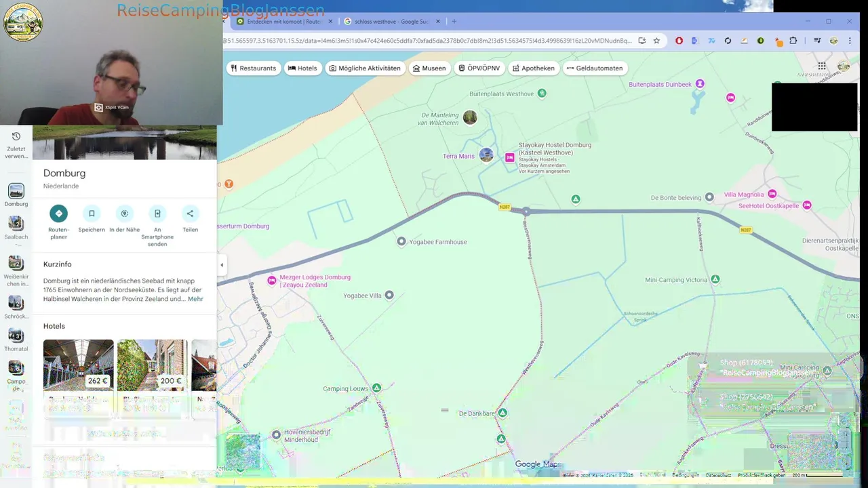Filter map by Restaurants chip
868x488 pixels.
254,68
